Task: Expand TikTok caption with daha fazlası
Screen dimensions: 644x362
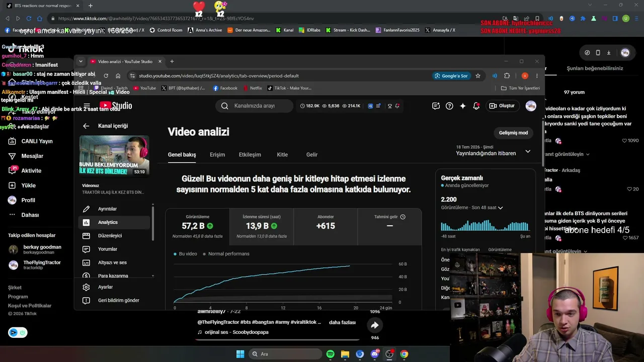Action: point(342,322)
